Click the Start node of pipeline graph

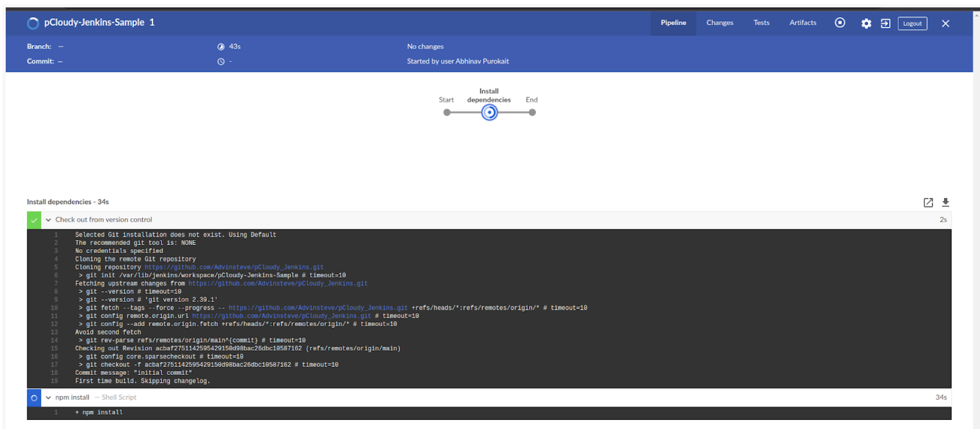pos(447,113)
